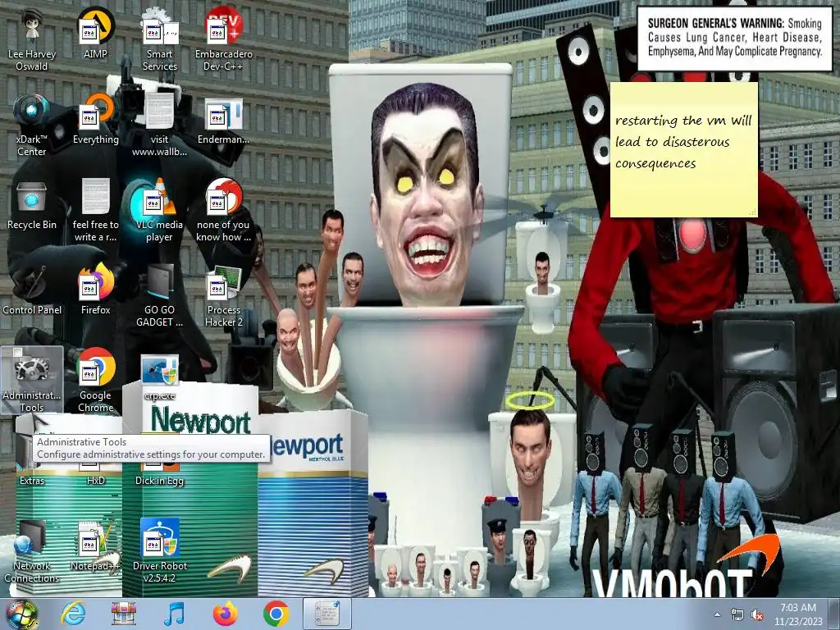The image size is (840, 630).
Task: Select the Network Connections desktop icon
Action: coord(32,552)
